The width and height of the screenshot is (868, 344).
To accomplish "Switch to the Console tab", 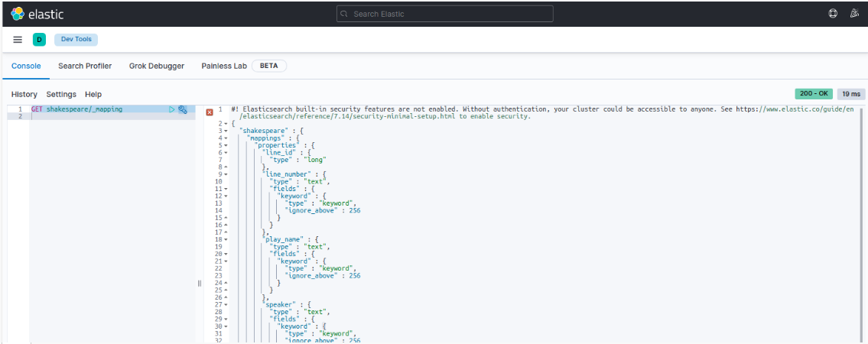I will (x=26, y=66).
